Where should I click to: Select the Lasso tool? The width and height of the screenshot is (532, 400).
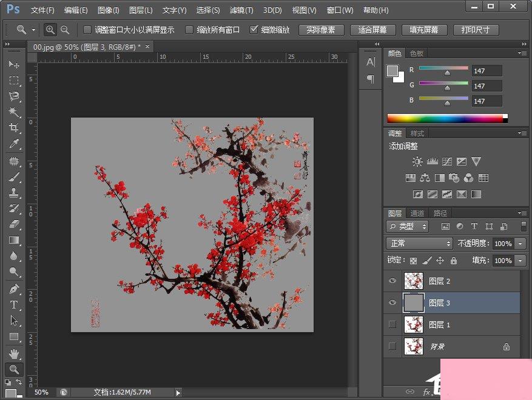coord(14,96)
